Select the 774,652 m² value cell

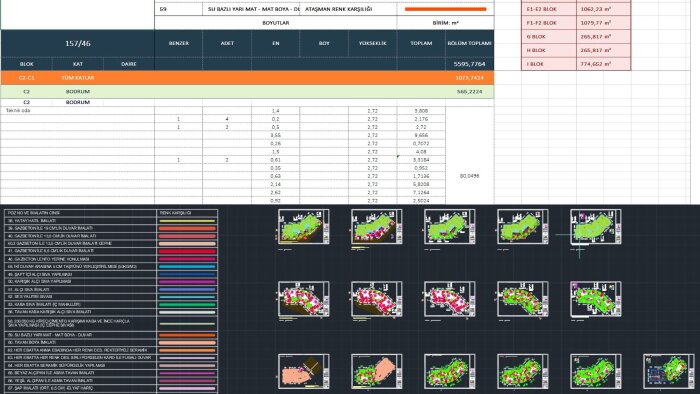coord(603,64)
